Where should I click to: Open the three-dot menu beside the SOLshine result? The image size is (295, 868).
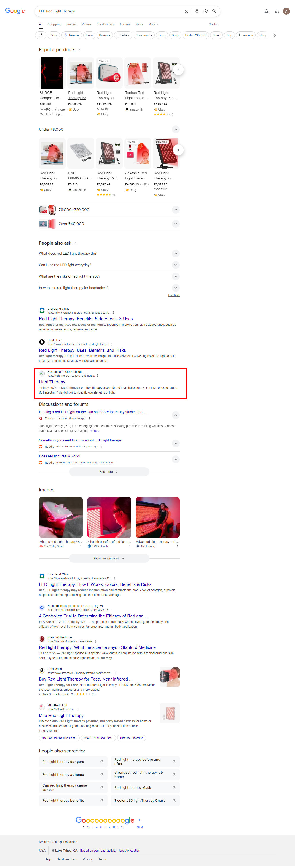point(98,376)
